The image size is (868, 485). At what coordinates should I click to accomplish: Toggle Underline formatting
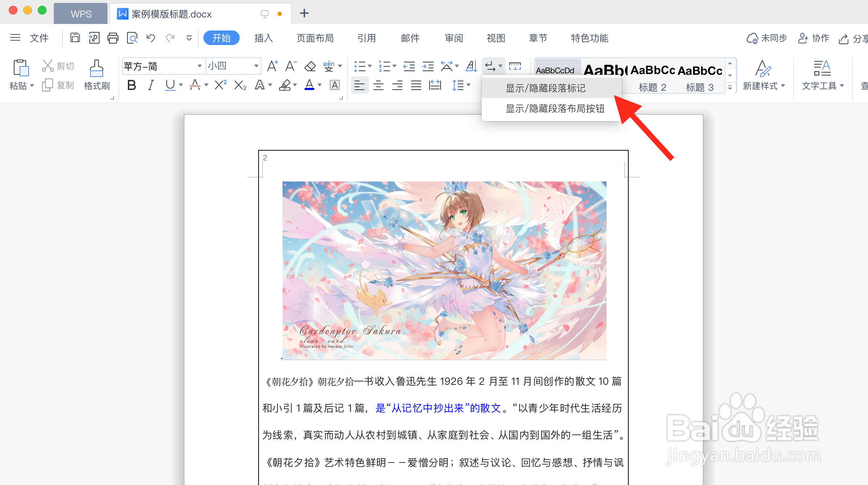point(170,85)
